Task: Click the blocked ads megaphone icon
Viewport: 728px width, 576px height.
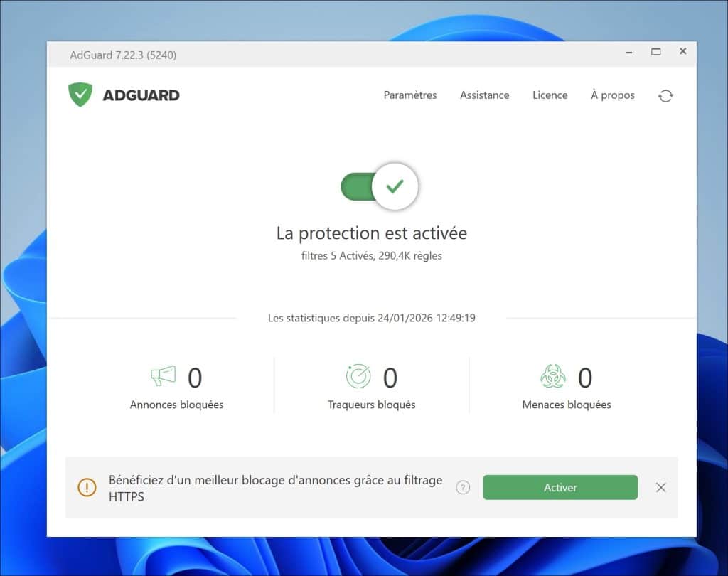Action: pyautogui.click(x=164, y=377)
